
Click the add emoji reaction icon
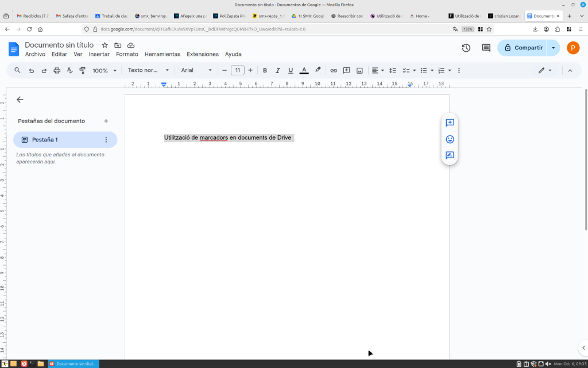450,139
